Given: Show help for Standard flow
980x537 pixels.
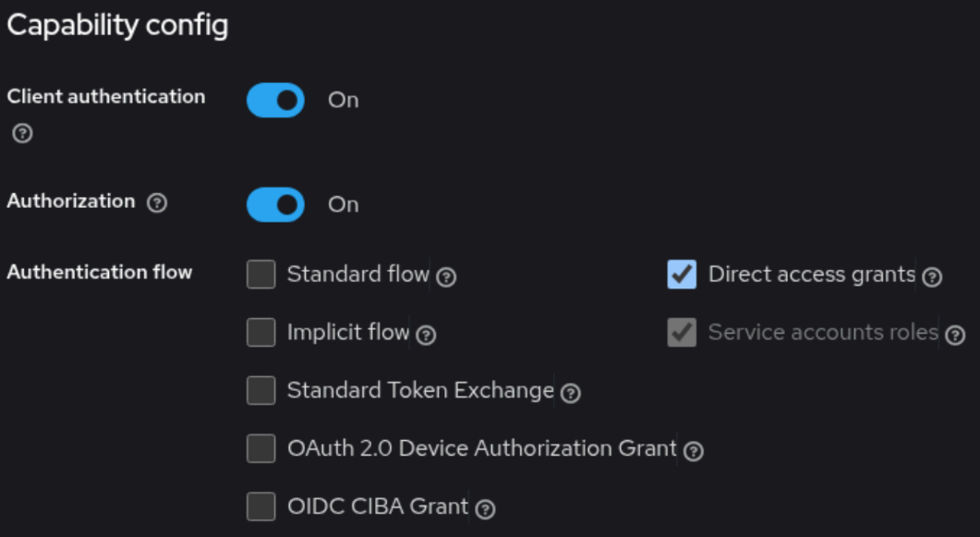Looking at the screenshot, I should point(446,277).
